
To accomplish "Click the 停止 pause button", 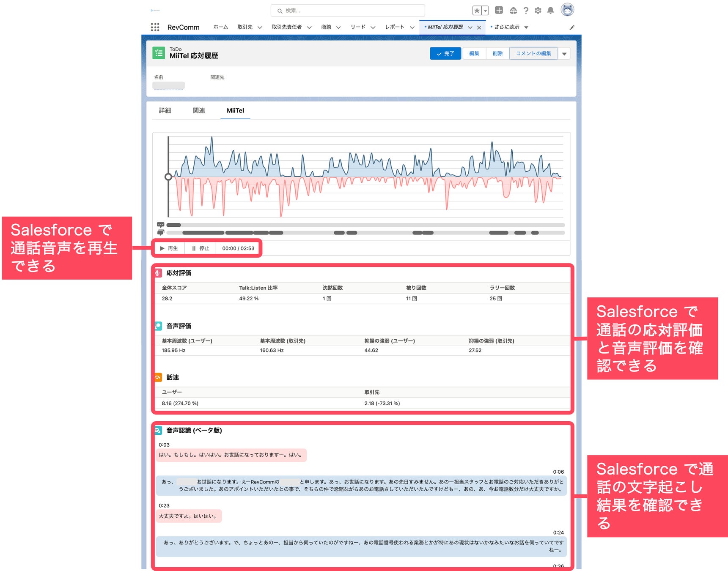I will (201, 248).
